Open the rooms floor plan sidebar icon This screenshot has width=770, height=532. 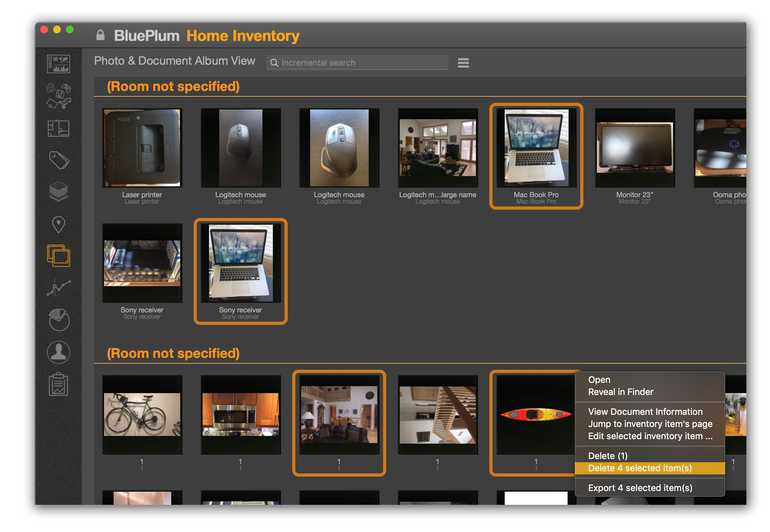(x=58, y=128)
